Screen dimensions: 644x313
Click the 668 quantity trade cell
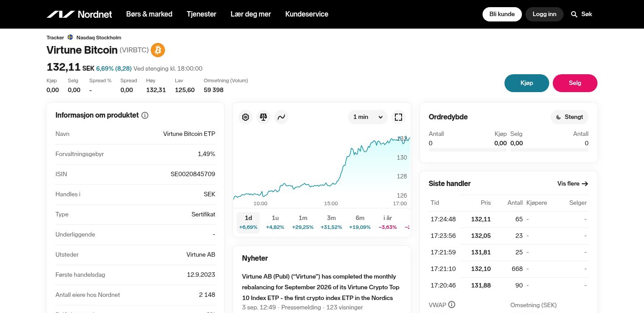(x=517, y=269)
